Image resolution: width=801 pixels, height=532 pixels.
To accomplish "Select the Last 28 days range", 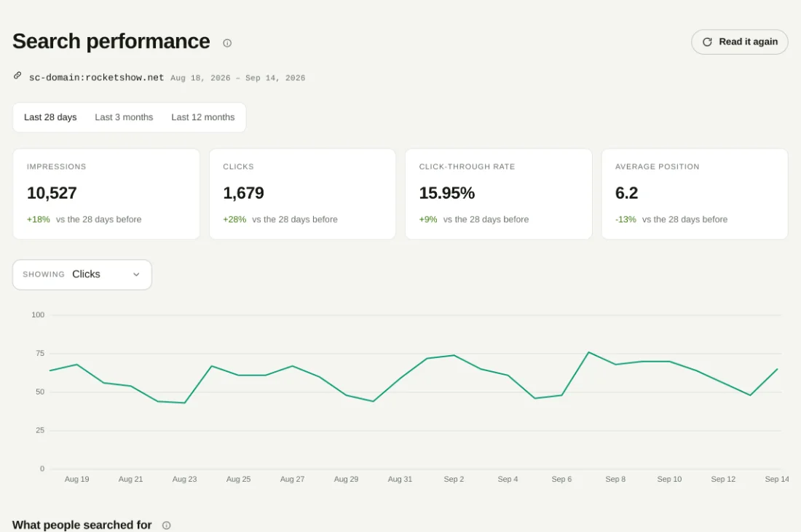I will click(50, 117).
